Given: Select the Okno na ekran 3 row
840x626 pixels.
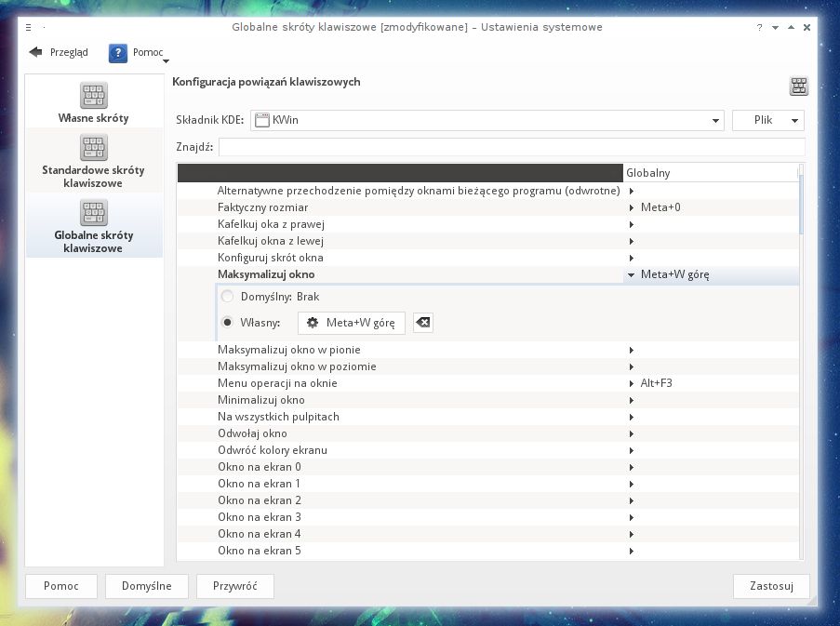Looking at the screenshot, I should (x=488, y=517).
